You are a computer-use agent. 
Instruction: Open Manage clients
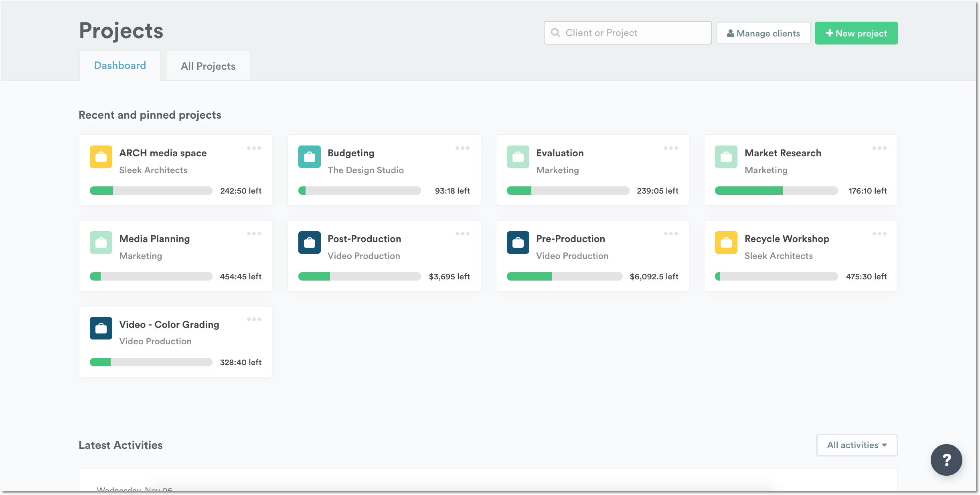click(763, 33)
